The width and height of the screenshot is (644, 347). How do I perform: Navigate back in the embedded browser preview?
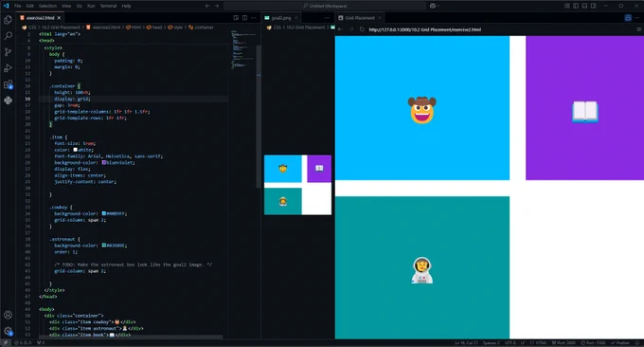tap(340, 29)
